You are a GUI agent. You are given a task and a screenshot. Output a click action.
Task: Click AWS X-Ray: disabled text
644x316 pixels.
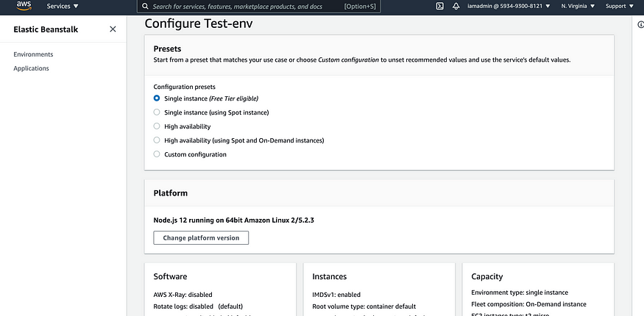(183, 295)
